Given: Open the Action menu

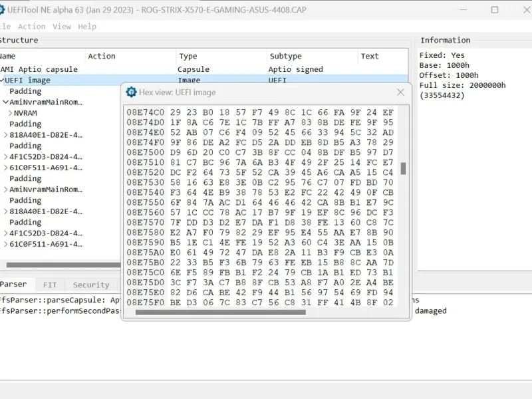Looking at the screenshot, I should coord(31,27).
